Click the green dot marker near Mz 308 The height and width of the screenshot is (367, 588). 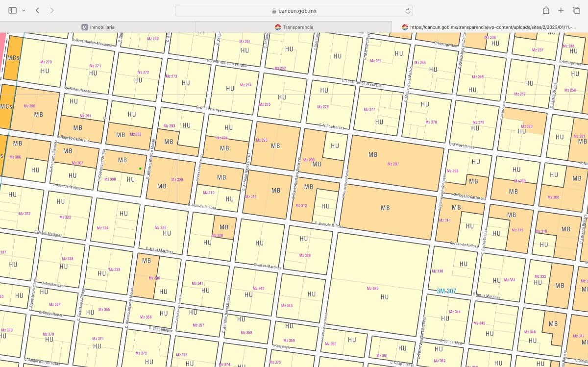tap(140, 169)
